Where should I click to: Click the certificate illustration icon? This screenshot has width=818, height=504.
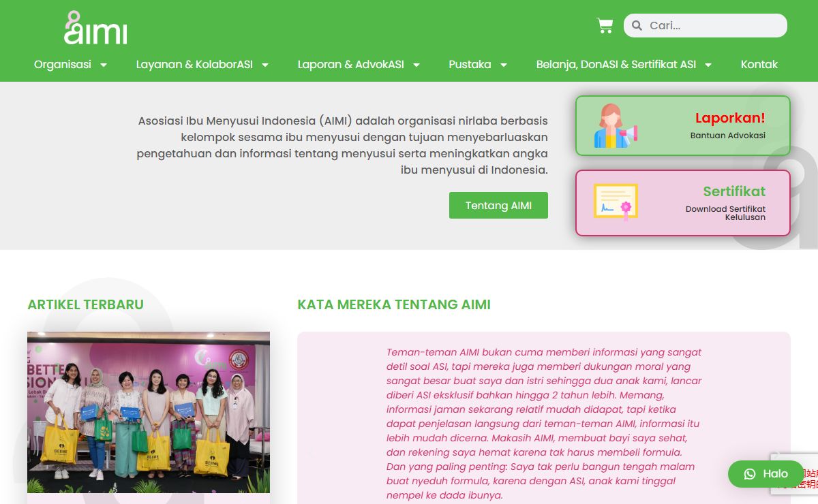pyautogui.click(x=616, y=202)
